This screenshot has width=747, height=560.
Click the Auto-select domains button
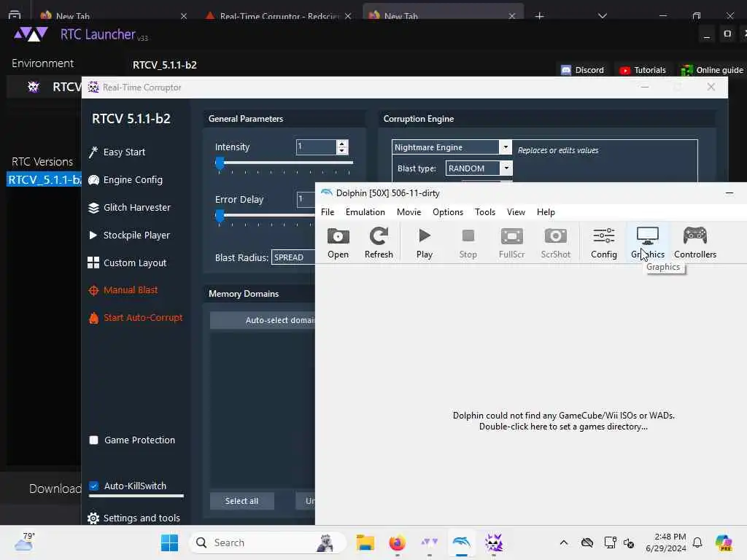click(x=263, y=320)
